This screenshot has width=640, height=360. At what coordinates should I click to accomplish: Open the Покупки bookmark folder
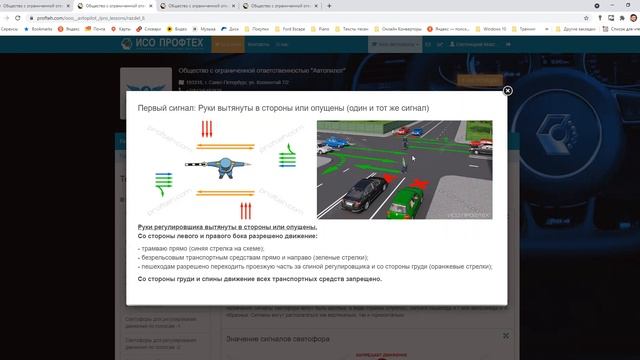click(x=257, y=29)
